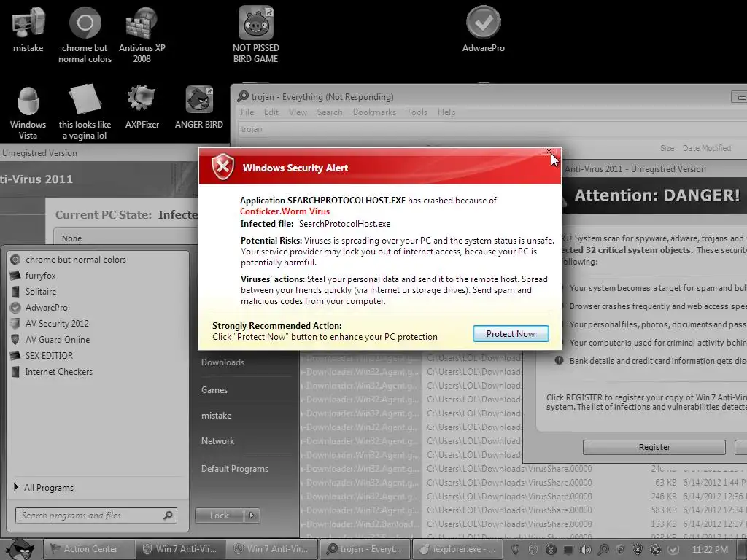Click the magnifier icon in Start search box
The height and width of the screenshot is (560, 747).
point(168,516)
